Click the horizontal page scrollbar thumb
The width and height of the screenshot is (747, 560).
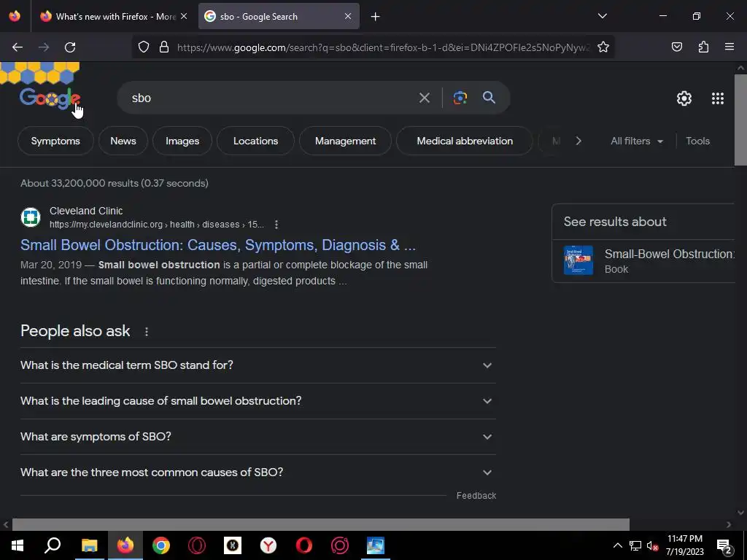pyautogui.click(x=321, y=524)
